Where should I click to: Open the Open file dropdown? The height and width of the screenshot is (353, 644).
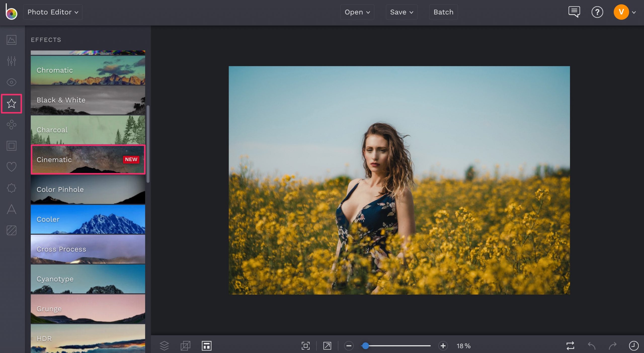pyautogui.click(x=357, y=12)
